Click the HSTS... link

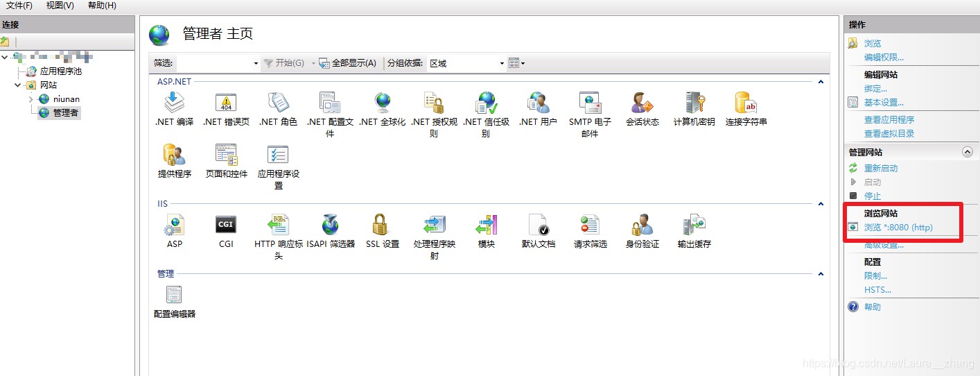click(877, 289)
